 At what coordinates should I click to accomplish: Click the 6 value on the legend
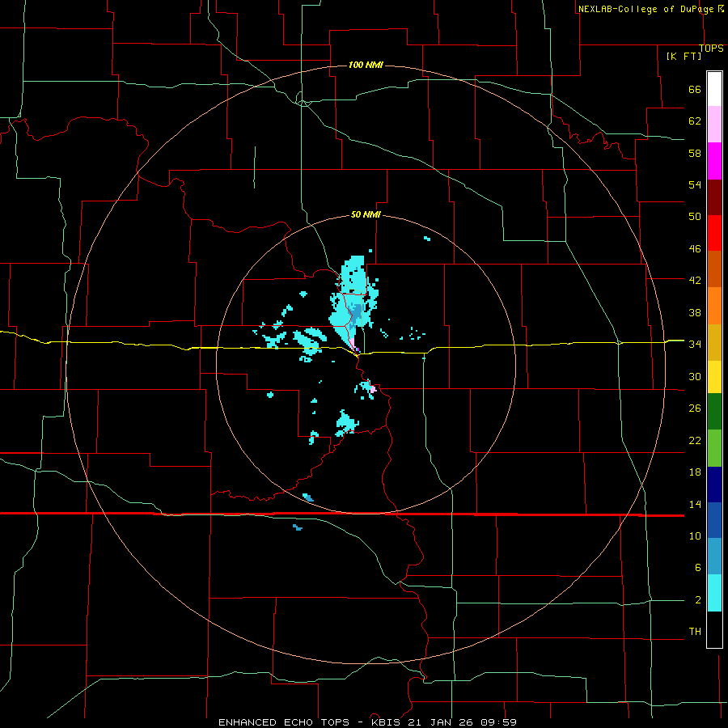(x=697, y=568)
